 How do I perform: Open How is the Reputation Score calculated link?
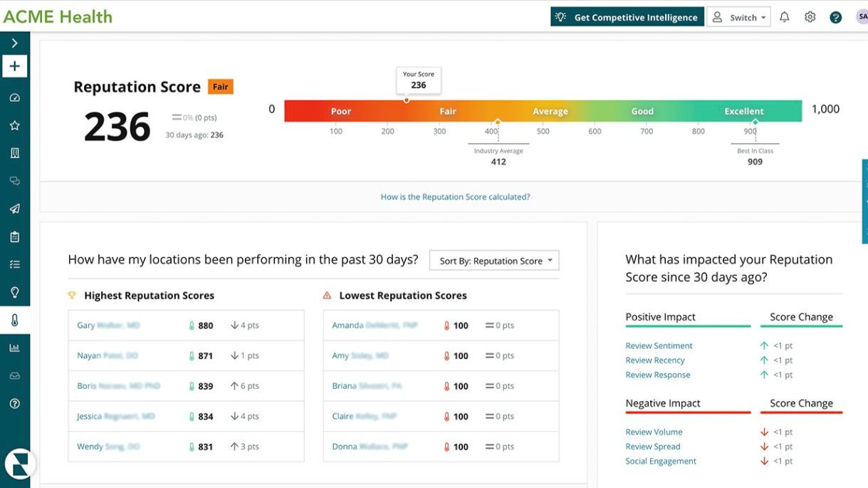455,197
